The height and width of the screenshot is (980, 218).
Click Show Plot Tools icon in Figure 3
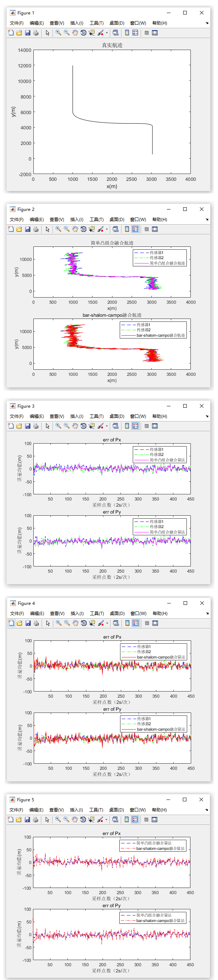click(155, 426)
